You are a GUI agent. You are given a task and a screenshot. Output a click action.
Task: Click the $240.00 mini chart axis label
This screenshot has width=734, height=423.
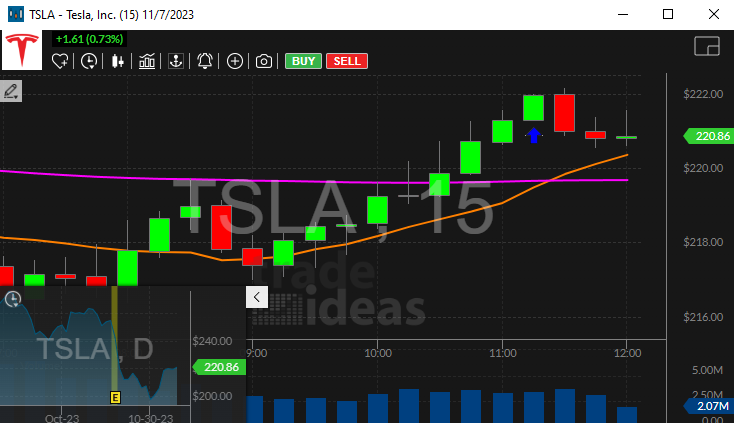click(212, 341)
